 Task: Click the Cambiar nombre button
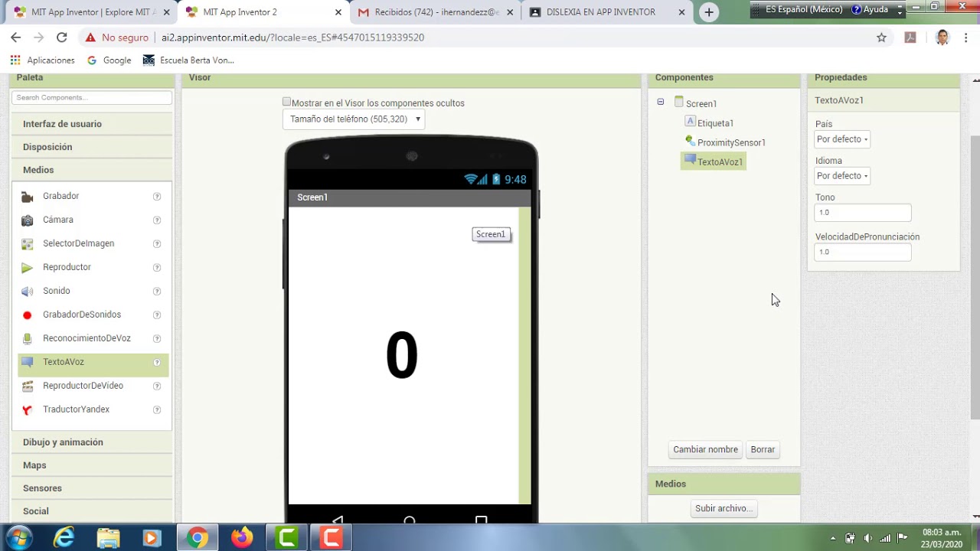click(x=706, y=450)
